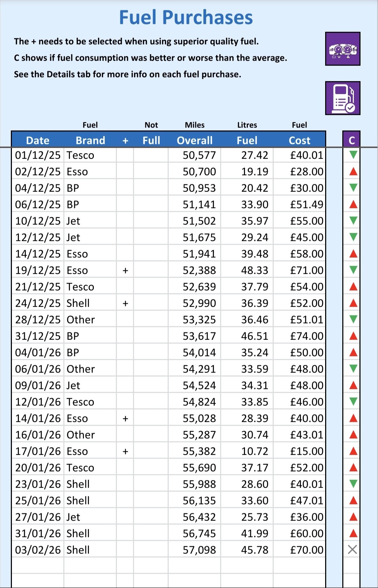This screenshot has width=378, height=588.
Task: Toggle the + mark for 24/12/25 Shell
Action: click(x=125, y=303)
